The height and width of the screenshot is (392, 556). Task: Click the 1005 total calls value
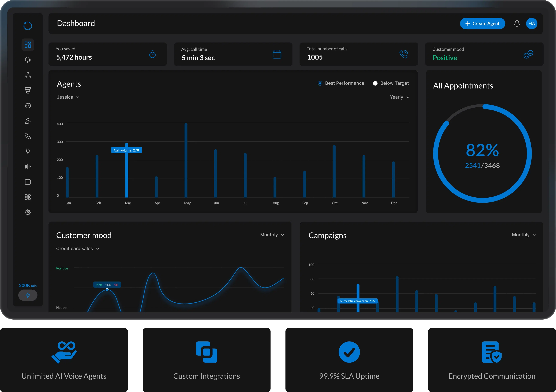[315, 57]
